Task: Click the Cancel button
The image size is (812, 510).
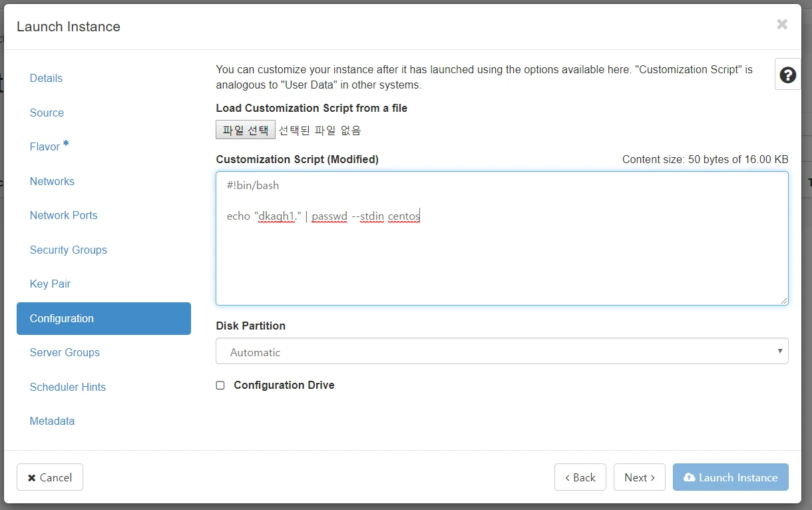Action: 50,477
